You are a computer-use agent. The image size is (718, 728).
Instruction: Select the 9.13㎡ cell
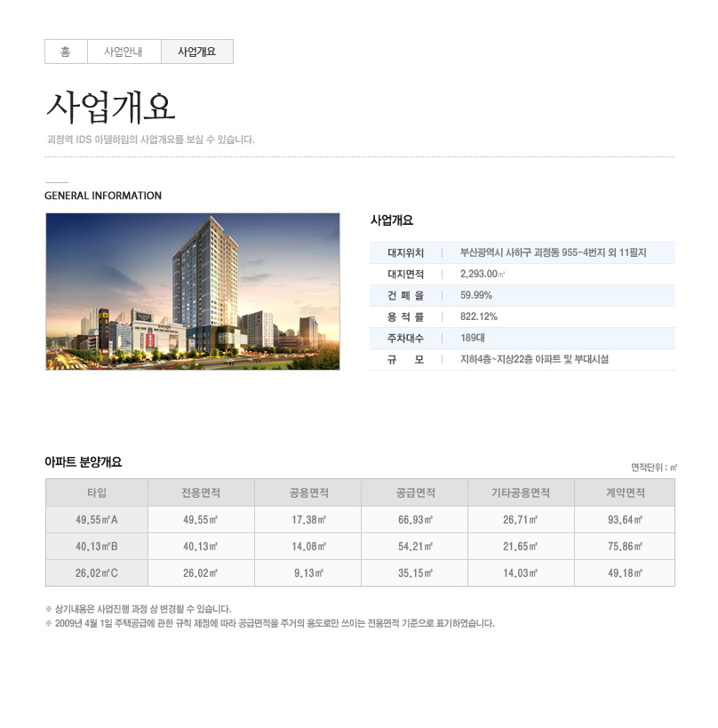tap(308, 573)
